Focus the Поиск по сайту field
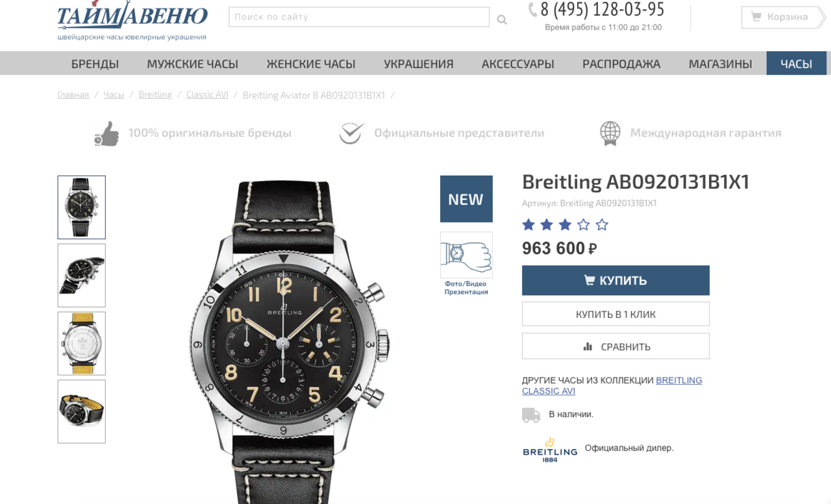This screenshot has height=504, width=831. [359, 17]
